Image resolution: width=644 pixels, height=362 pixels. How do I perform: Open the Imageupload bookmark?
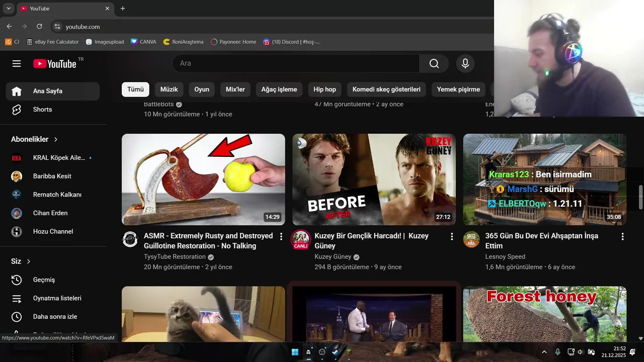point(105,42)
